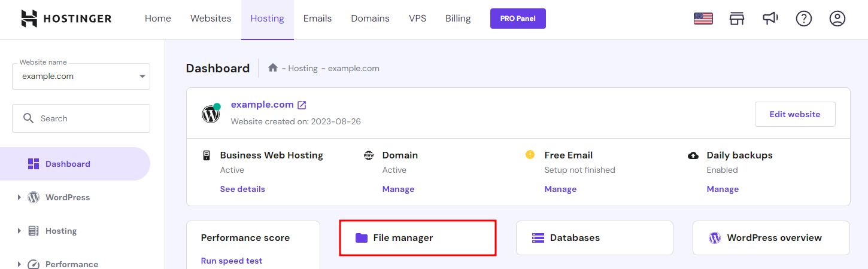Image resolution: width=868 pixels, height=269 pixels.
Task: Open the user account profile icon
Action: coord(837,19)
